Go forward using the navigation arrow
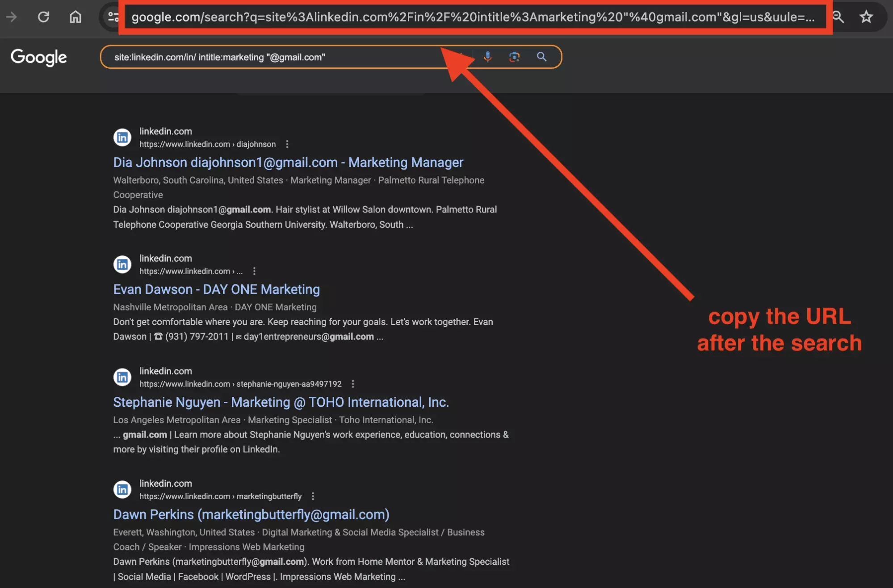 click(x=12, y=17)
